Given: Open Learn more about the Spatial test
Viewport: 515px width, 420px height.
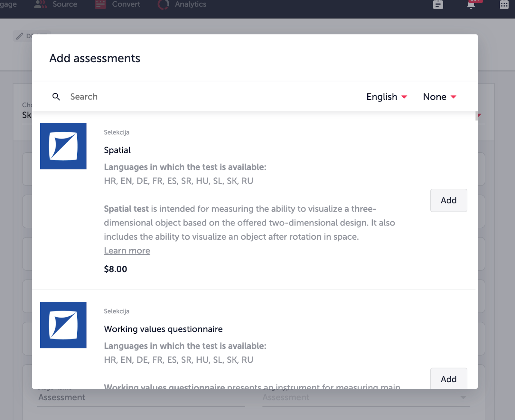Looking at the screenshot, I should [x=127, y=251].
